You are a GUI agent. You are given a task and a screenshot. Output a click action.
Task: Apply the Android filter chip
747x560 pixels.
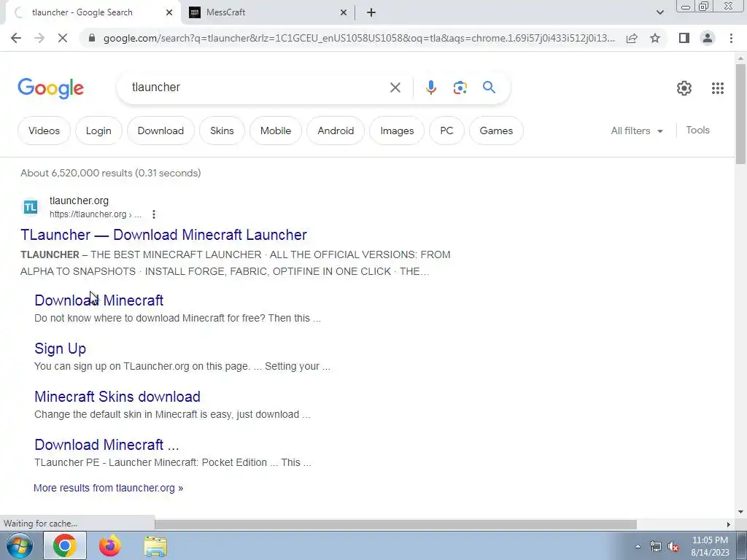[x=336, y=131]
